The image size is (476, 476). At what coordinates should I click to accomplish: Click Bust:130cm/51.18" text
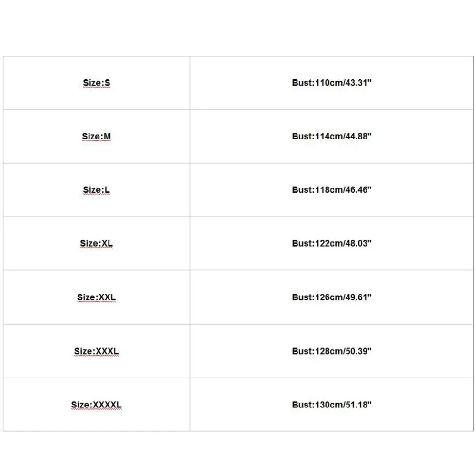[332, 405]
